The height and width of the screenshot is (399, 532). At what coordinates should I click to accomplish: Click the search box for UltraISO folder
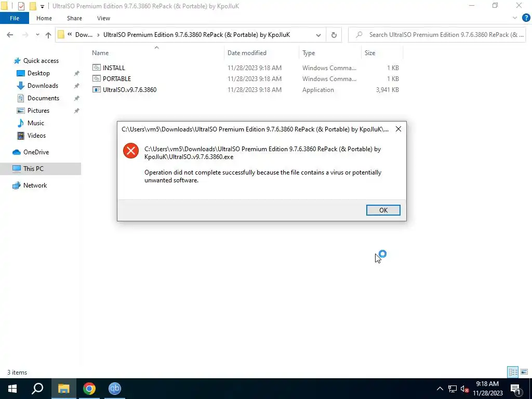437,35
